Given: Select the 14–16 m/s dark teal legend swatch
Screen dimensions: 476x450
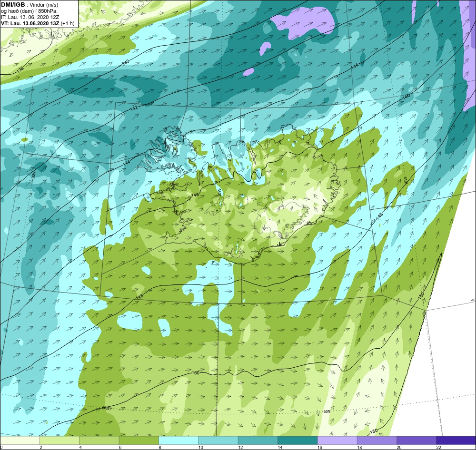Looking at the screenshot, I should [297, 440].
